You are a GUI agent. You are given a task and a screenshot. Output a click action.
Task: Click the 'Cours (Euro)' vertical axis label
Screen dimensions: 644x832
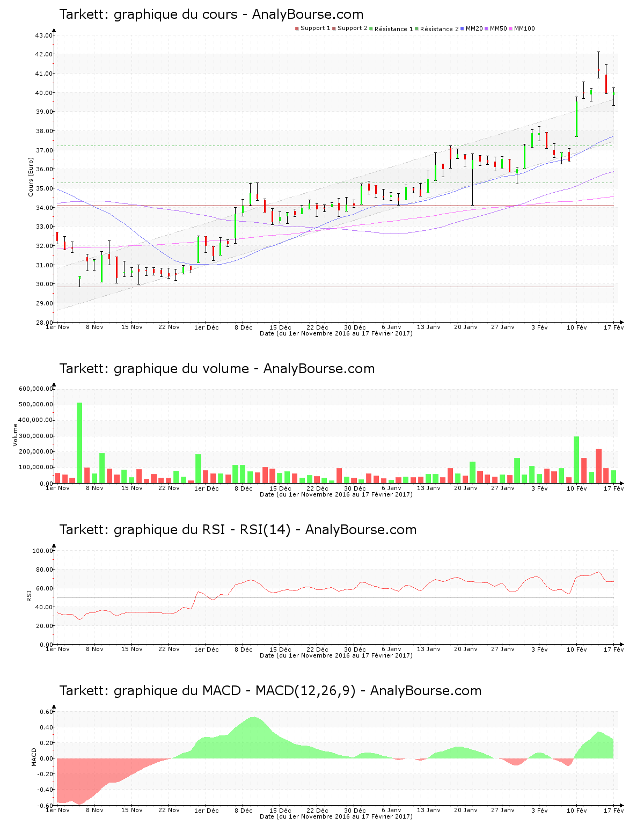click(31, 177)
